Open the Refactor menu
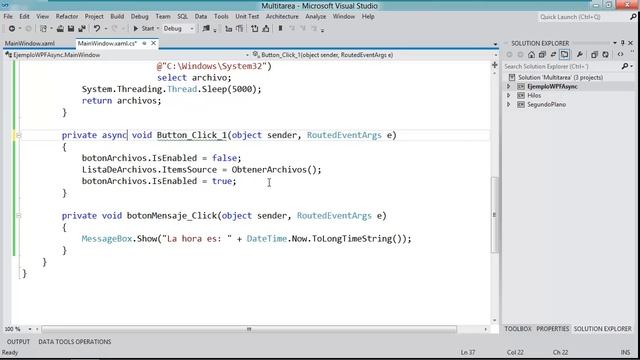The image size is (640, 360). [x=67, y=17]
